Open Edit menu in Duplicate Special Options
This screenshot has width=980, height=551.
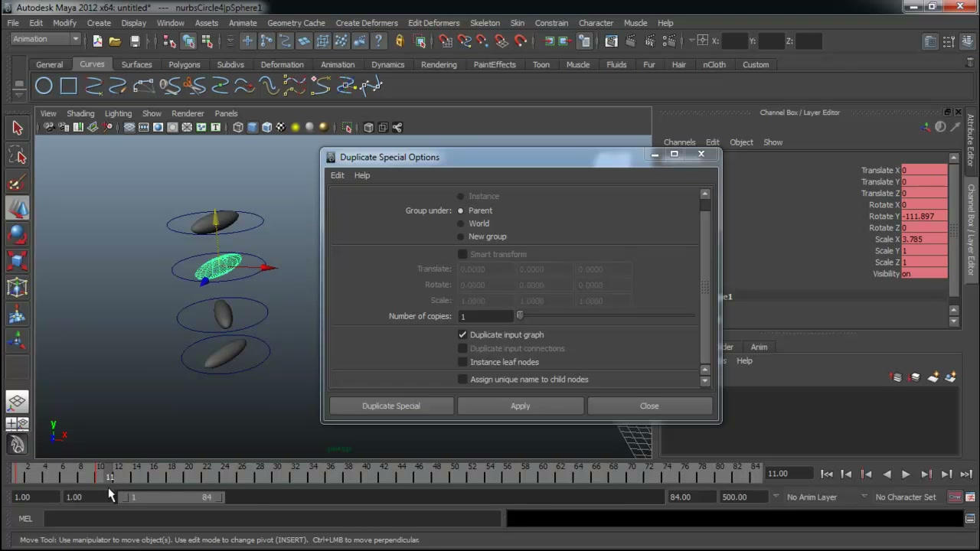coord(337,175)
